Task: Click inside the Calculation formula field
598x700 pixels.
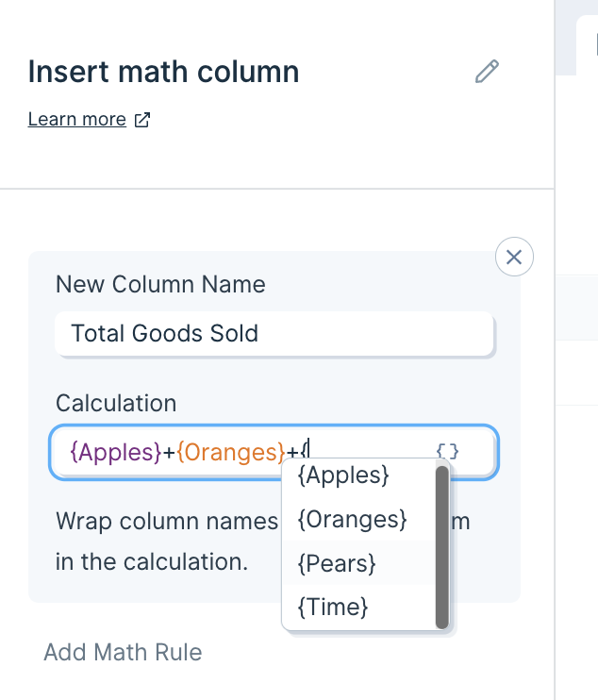Action: [274, 452]
